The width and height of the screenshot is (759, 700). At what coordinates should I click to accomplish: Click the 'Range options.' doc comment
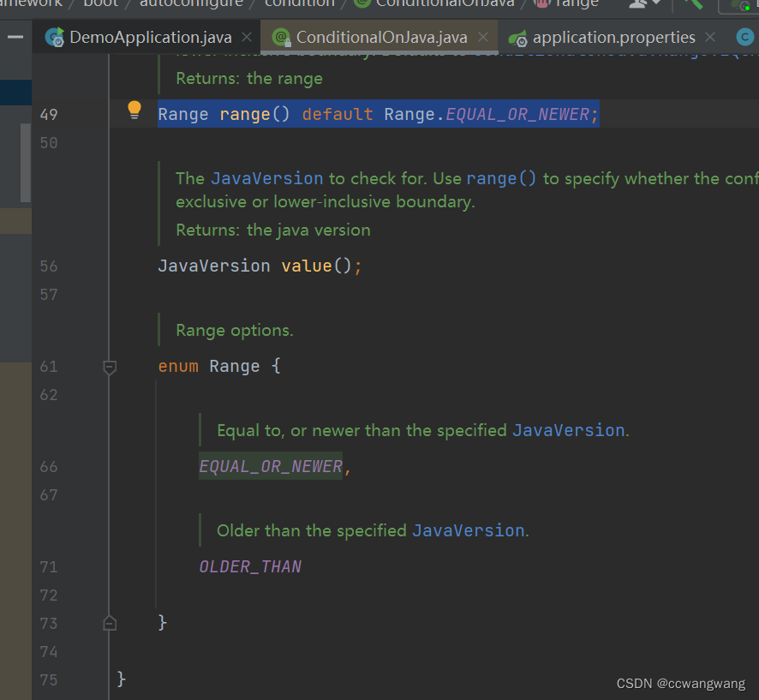coord(234,330)
